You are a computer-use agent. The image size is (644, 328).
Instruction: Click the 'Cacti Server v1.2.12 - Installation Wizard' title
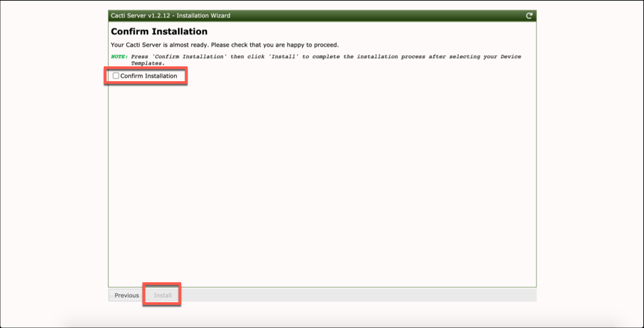click(170, 16)
